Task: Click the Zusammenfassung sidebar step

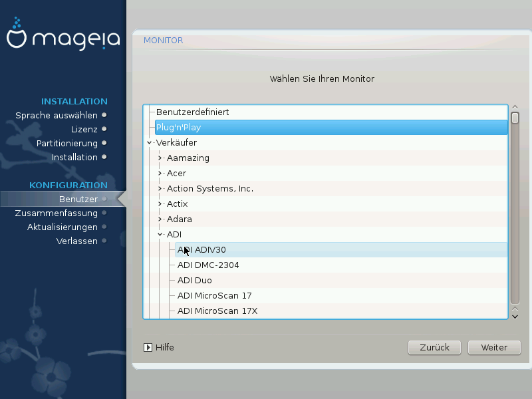Action: (57, 213)
